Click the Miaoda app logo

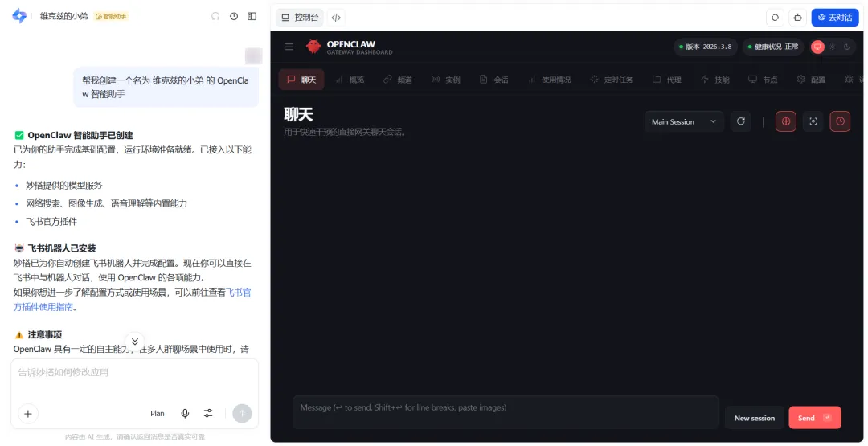tap(19, 16)
